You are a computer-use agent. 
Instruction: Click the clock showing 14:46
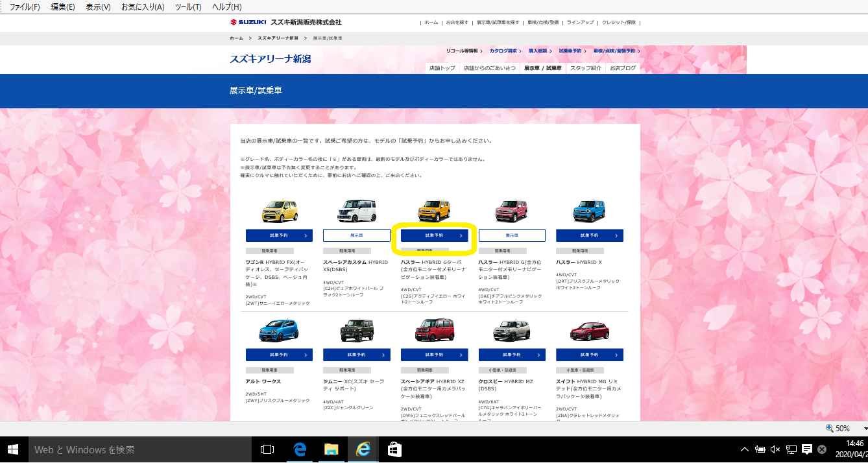[855, 444]
